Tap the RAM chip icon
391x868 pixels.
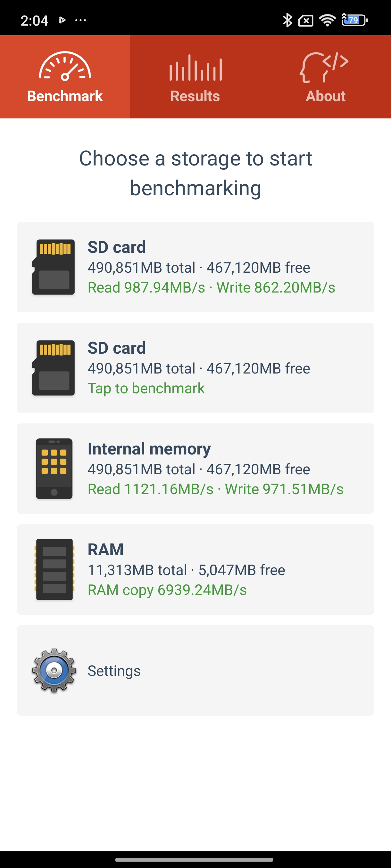[54, 569]
